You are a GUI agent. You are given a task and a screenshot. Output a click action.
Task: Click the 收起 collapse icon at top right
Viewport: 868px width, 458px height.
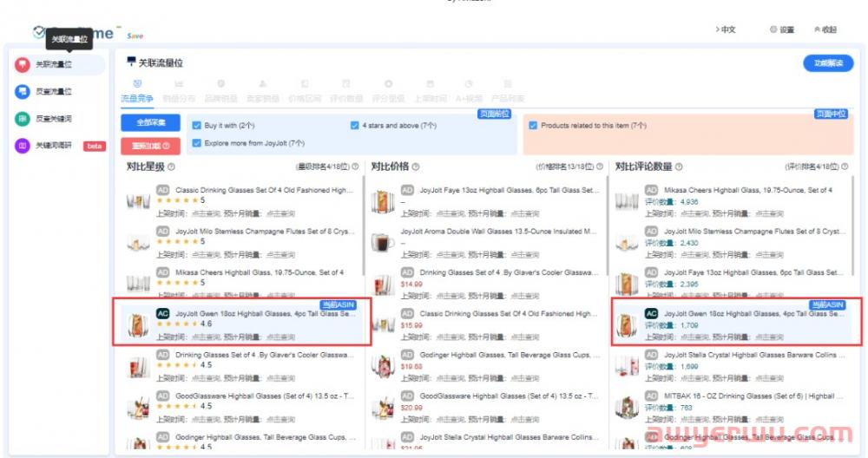pyautogui.click(x=817, y=29)
